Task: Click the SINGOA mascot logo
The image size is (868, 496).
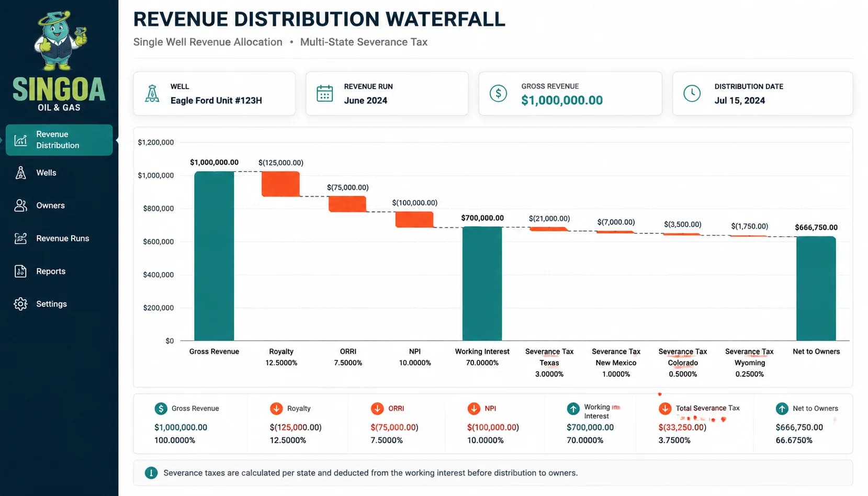Action: (60, 41)
